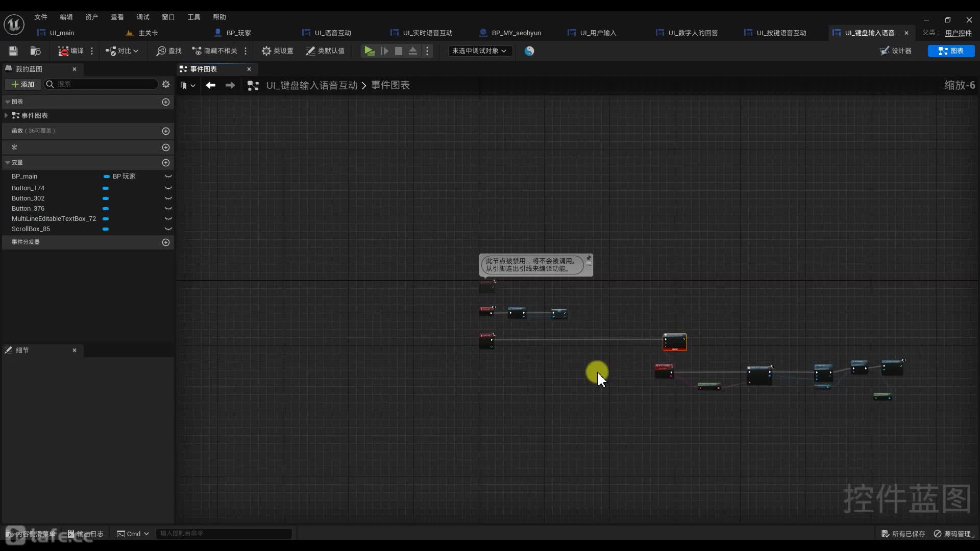Open parent class 用户控件 link
Viewport: 980px width, 551px height.
pos(958,33)
